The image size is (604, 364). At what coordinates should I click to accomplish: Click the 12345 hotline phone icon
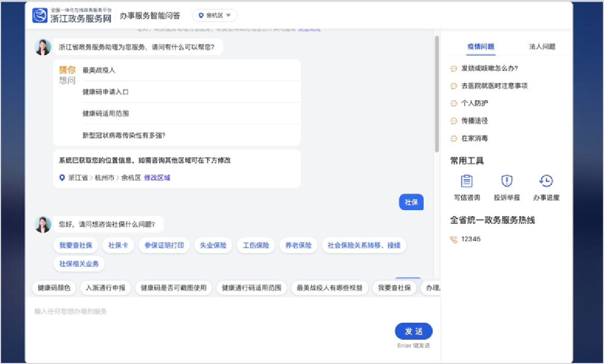[454, 239]
